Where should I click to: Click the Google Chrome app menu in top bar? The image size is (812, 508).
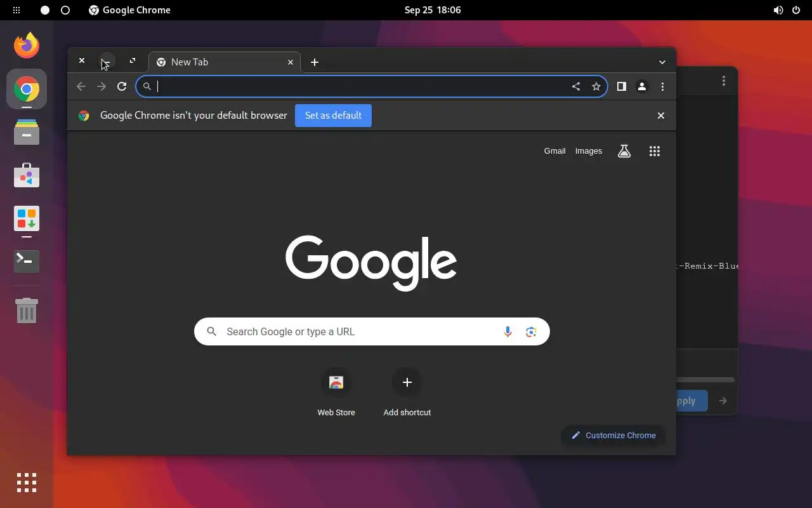[x=129, y=10]
